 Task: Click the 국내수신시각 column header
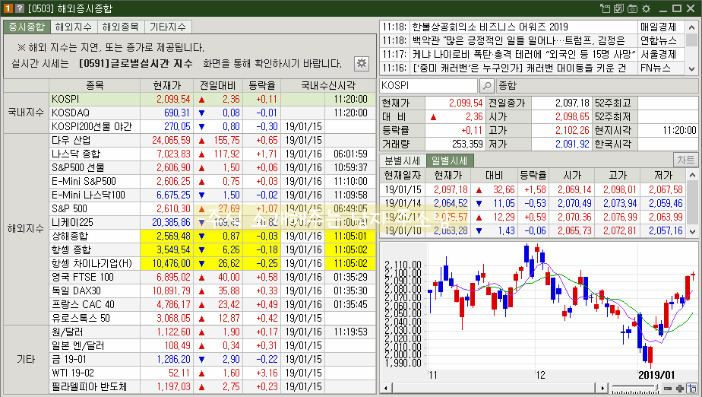pyautogui.click(x=328, y=85)
